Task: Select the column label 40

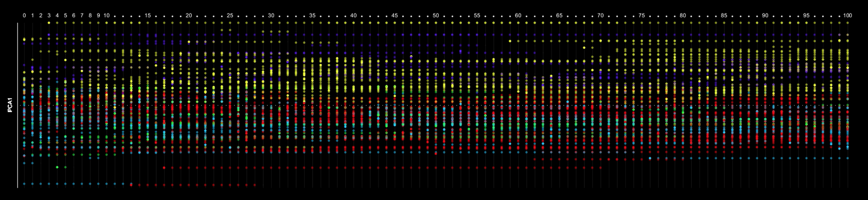Action: 353,16
